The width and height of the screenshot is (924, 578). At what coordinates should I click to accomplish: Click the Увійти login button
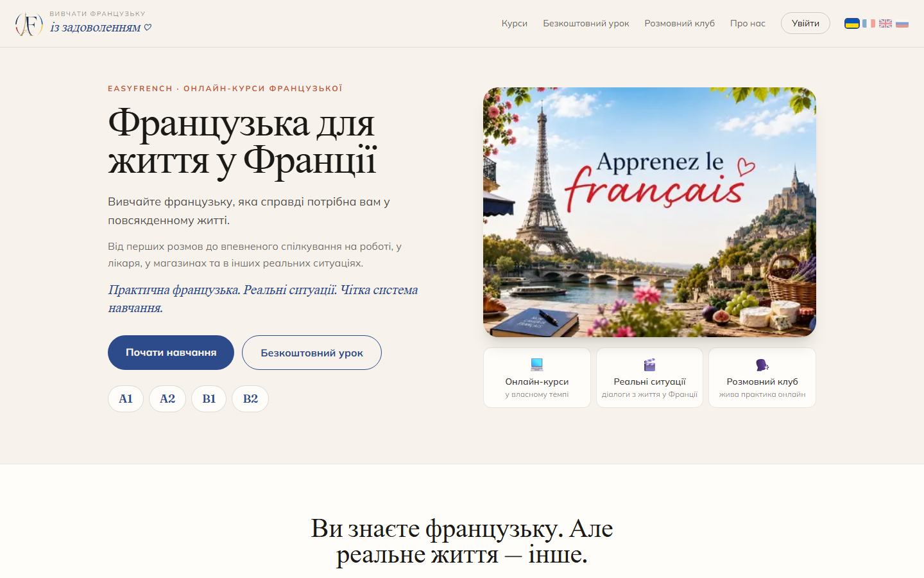[x=805, y=23]
